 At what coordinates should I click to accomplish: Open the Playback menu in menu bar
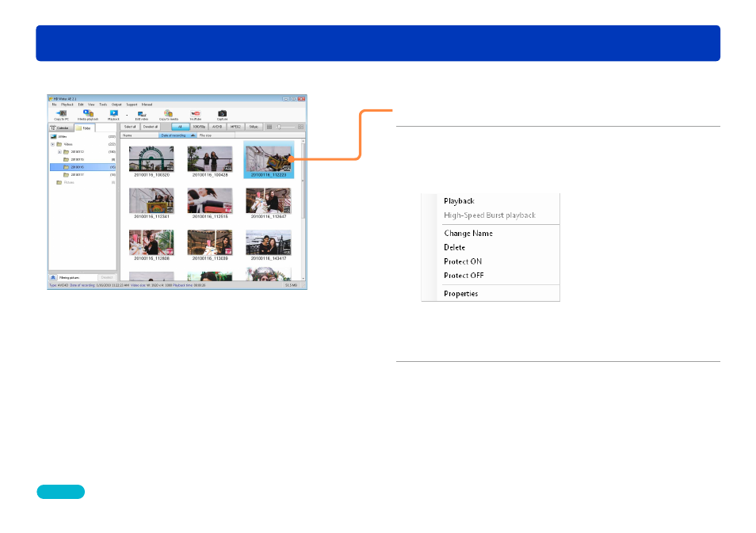click(67, 105)
